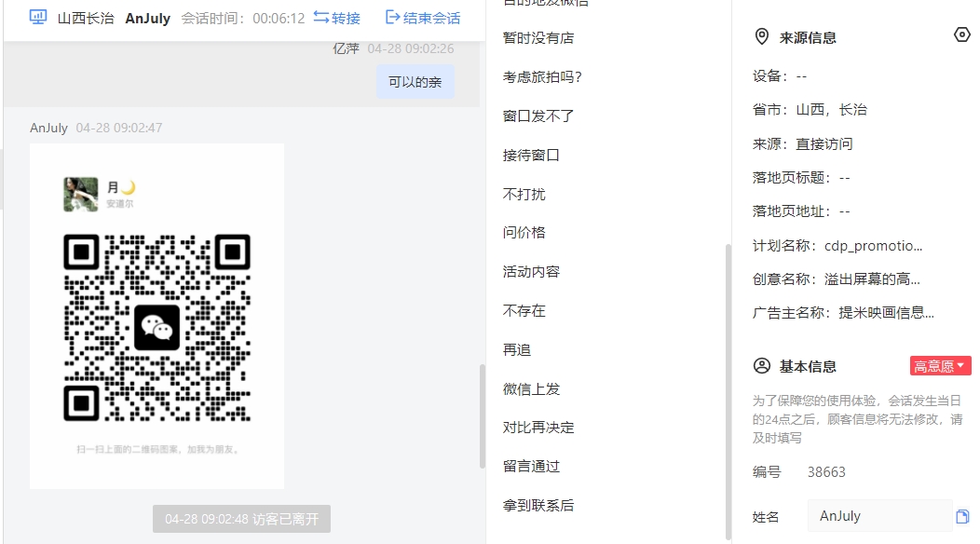Click the quick replies list scrollbar
Image resolution: width=980 pixels, height=544 pixels.
(728, 391)
